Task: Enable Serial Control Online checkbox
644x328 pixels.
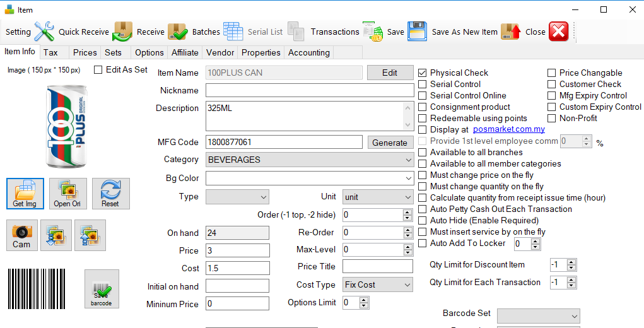Action: [422, 96]
